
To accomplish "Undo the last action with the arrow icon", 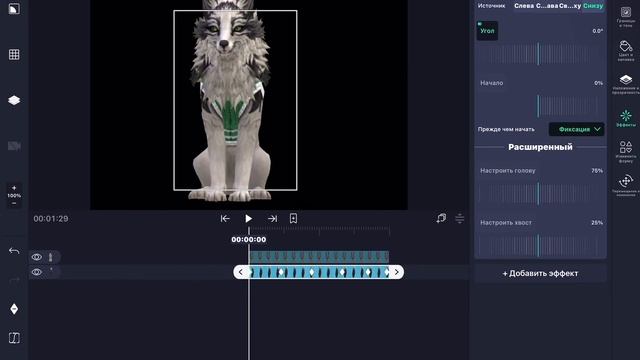I will pos(14,251).
